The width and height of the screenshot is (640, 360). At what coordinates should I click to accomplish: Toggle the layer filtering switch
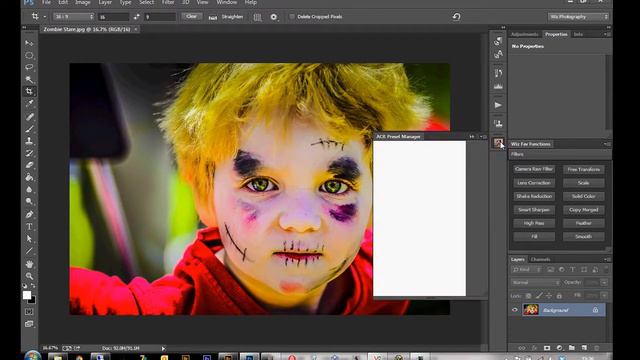pyautogui.click(x=606, y=270)
